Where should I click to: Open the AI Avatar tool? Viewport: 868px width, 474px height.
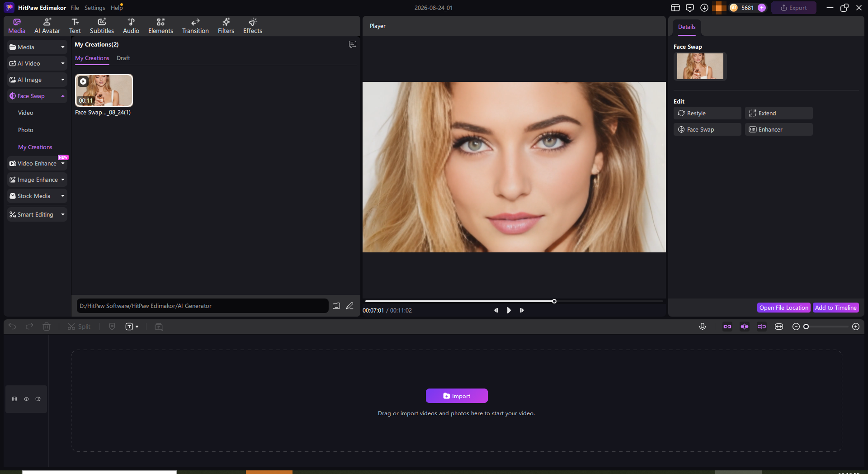pos(47,26)
